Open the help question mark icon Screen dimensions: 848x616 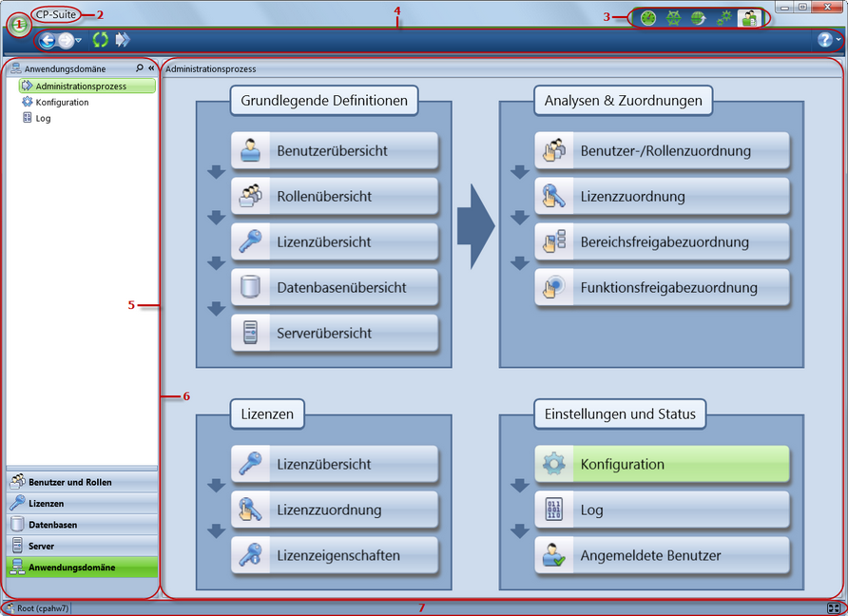[x=825, y=40]
